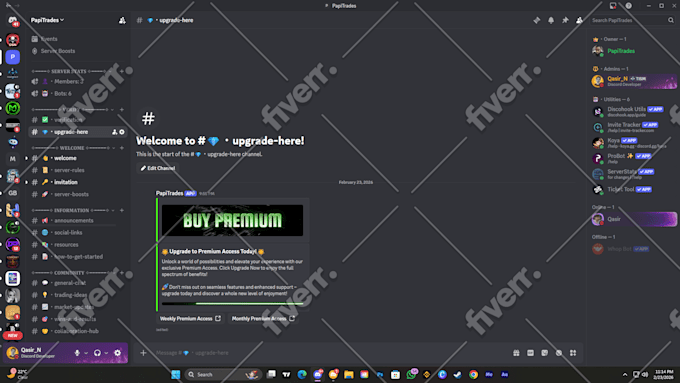Viewport: 680px width, 383px height.
Task: Open Discord direct messages home icon
Action: tap(13, 20)
